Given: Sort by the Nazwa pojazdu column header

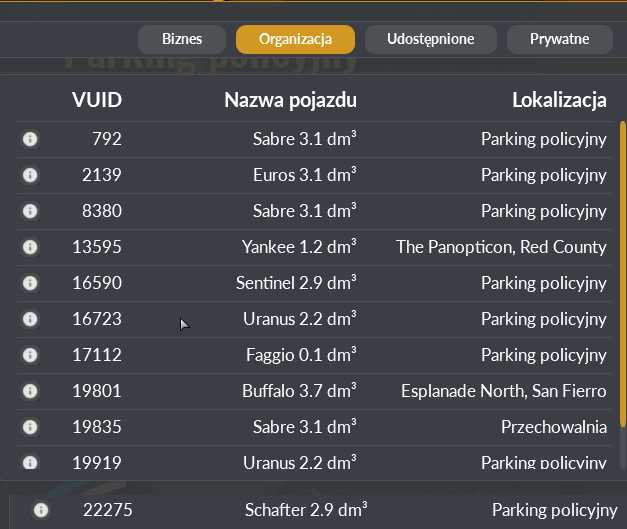Looking at the screenshot, I should (290, 100).
